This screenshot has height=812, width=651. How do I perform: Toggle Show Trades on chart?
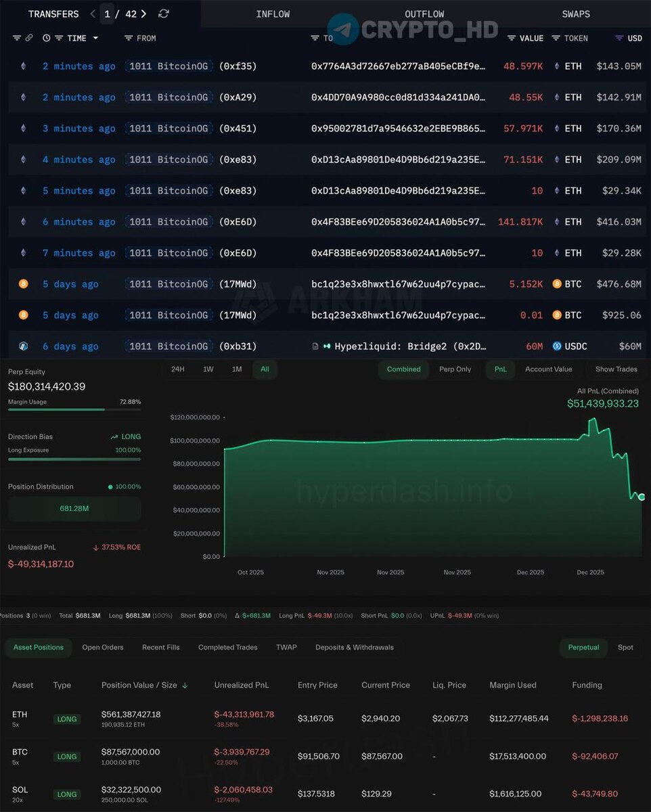pos(616,369)
